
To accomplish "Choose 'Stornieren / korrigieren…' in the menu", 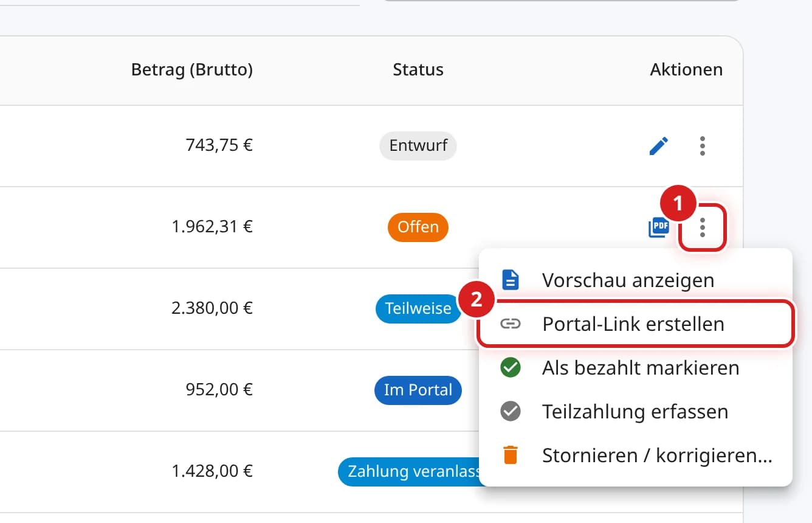I will coord(636,455).
